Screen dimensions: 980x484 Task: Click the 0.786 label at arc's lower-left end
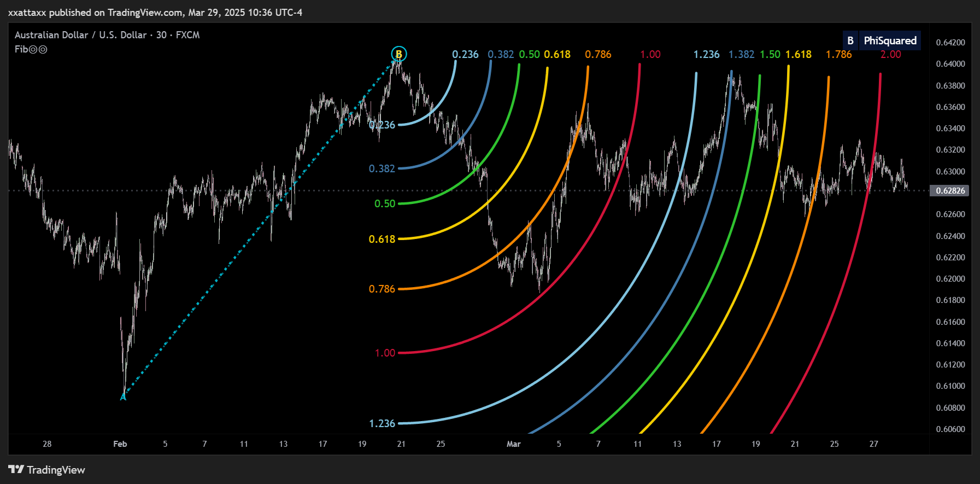click(382, 289)
